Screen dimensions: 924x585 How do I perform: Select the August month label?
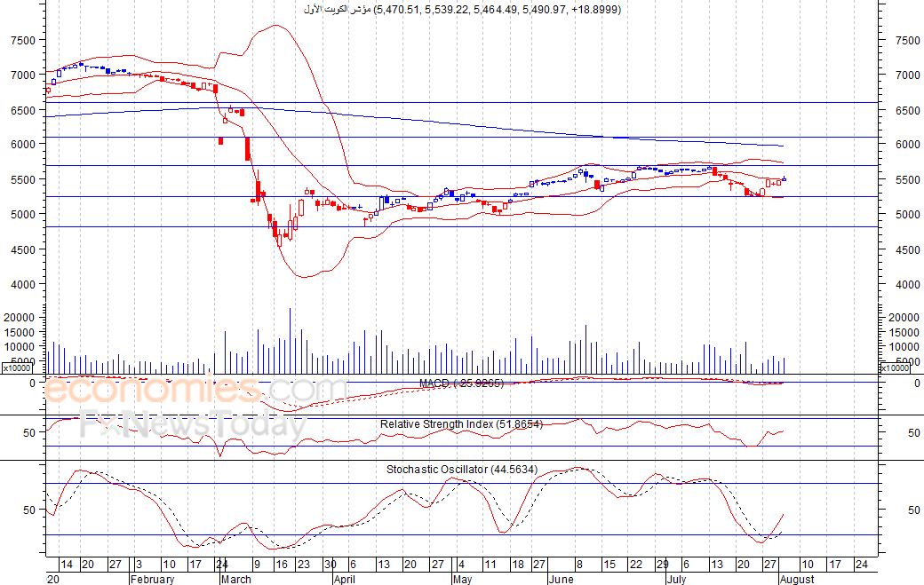coord(797,579)
